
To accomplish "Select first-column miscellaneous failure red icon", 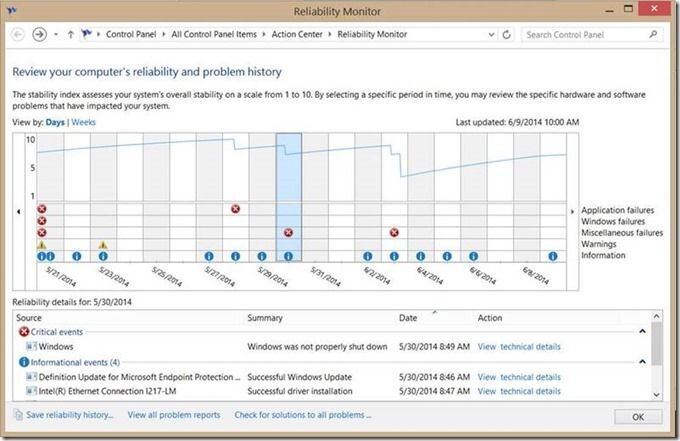I will [x=42, y=232].
